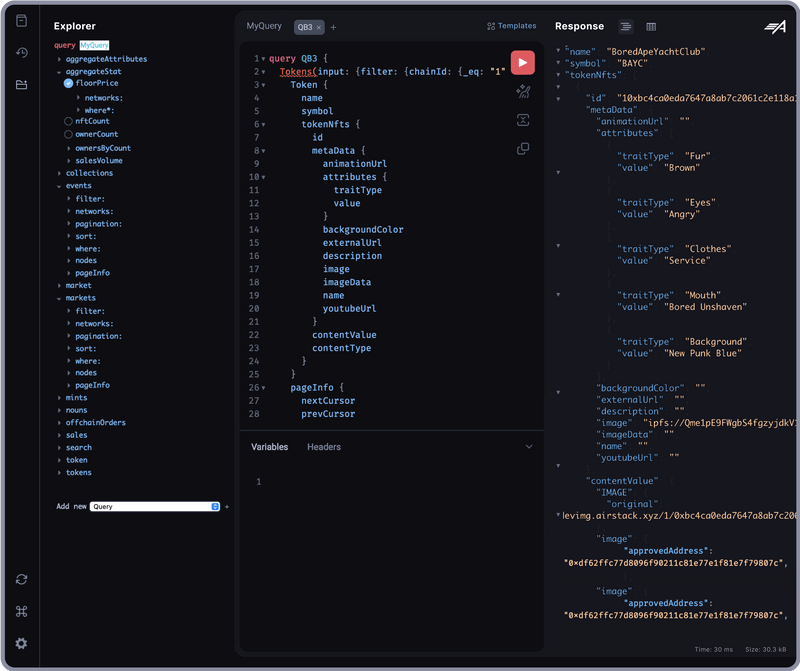Image resolution: width=800 pixels, height=671 pixels.
Task: Click the Airstack logo in the top right
Action: tap(774, 29)
